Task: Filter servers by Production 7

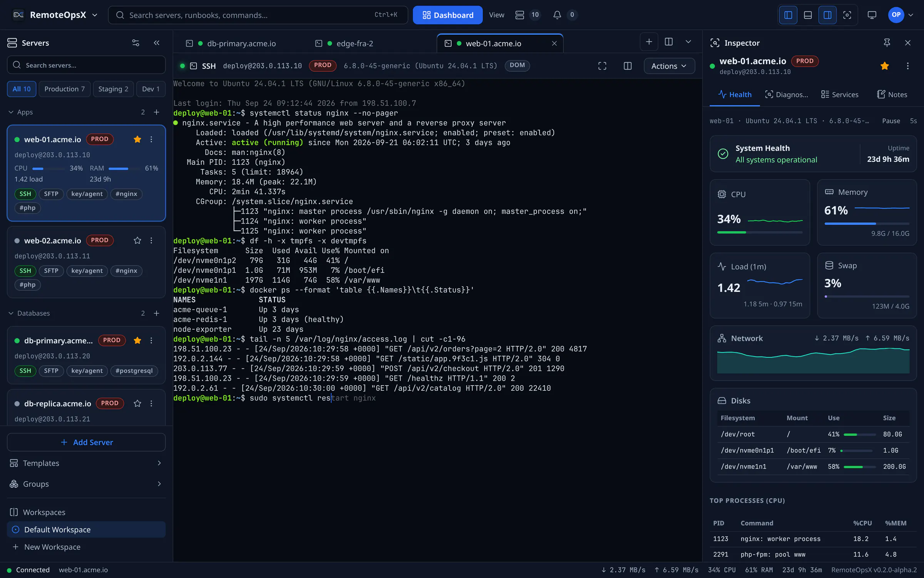Action: (64, 89)
